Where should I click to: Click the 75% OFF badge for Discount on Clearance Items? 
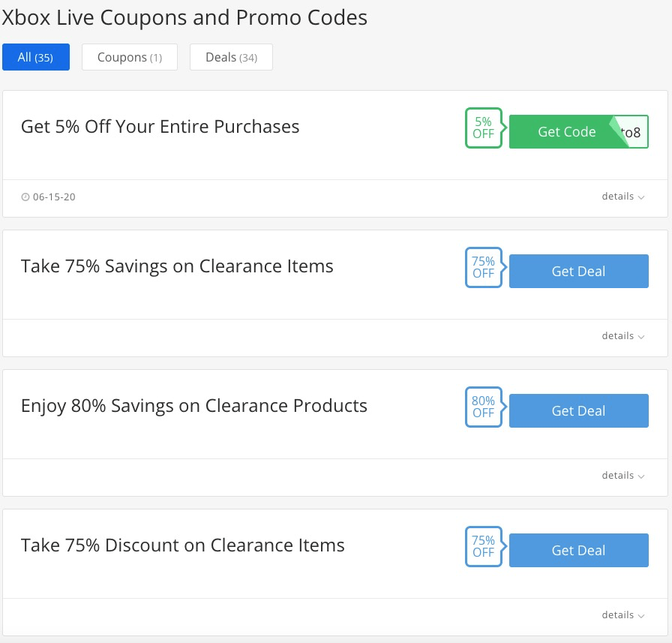[484, 546]
